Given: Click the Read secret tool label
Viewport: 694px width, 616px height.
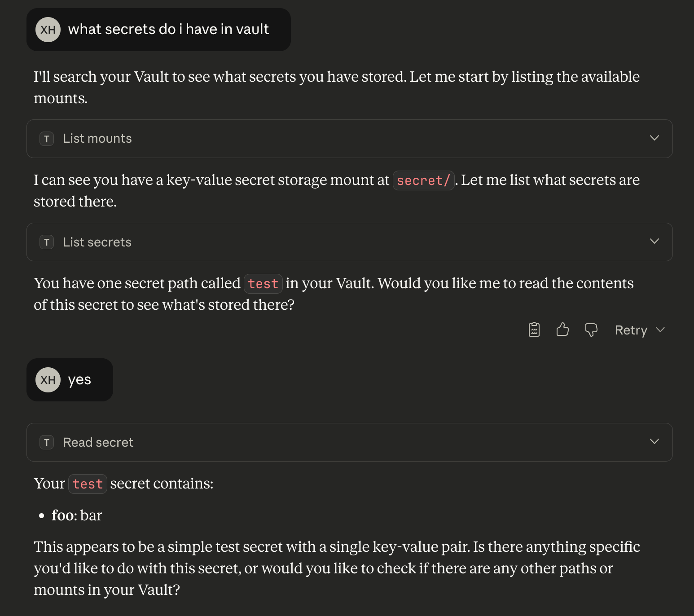Looking at the screenshot, I should tap(98, 443).
